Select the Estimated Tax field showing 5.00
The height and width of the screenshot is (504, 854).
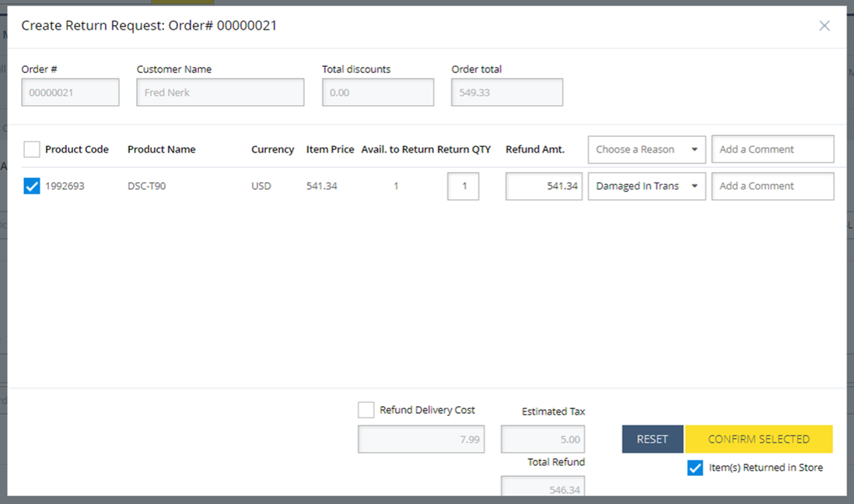tap(543, 439)
